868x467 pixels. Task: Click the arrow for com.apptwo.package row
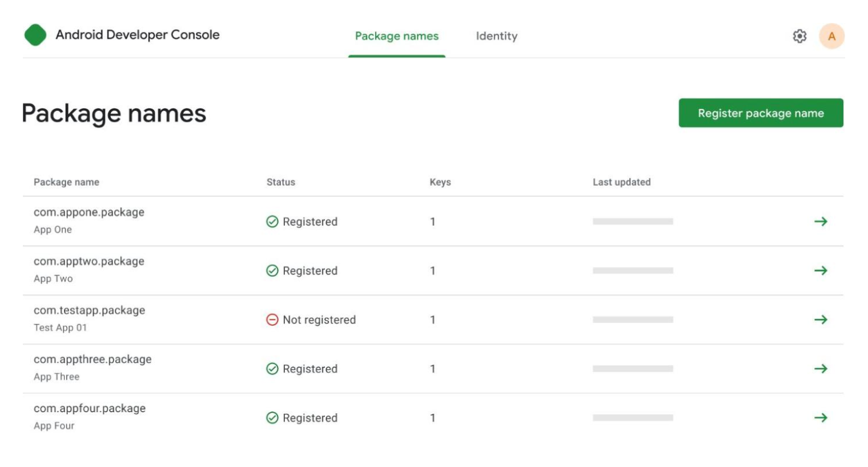[x=821, y=270]
